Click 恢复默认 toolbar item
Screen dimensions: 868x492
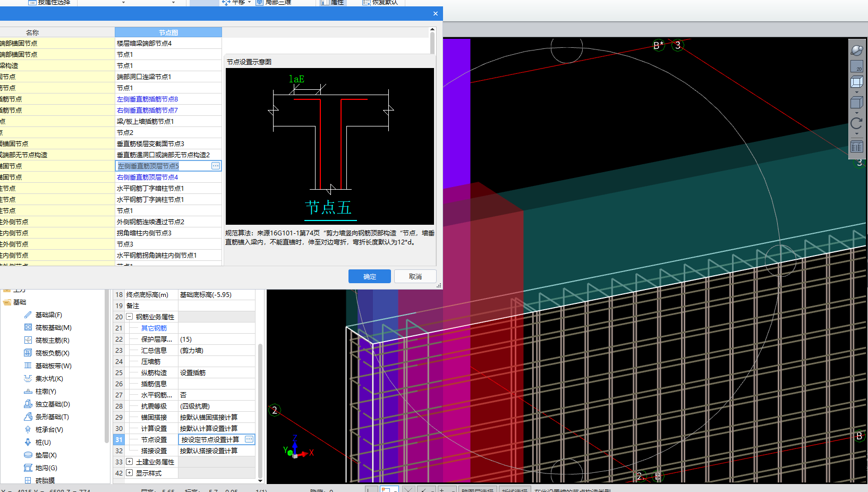380,3
